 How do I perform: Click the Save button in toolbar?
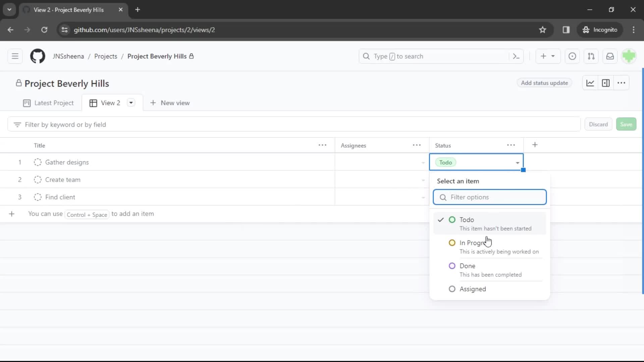[626, 124]
